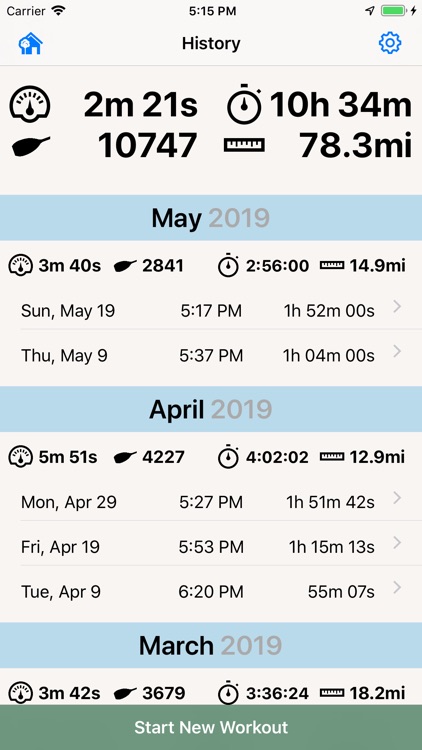Tap the large ruler distance icon beside 78.3mi
The image size is (422, 750).
[244, 145]
